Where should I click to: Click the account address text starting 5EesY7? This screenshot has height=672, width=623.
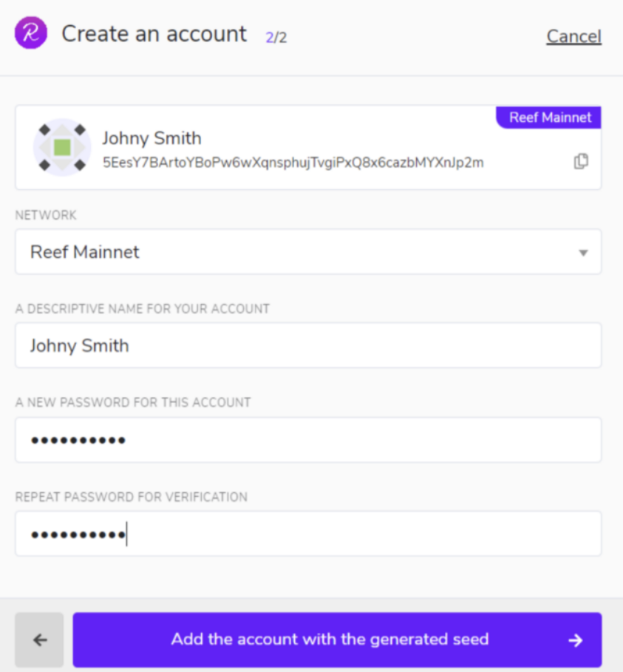(x=293, y=163)
